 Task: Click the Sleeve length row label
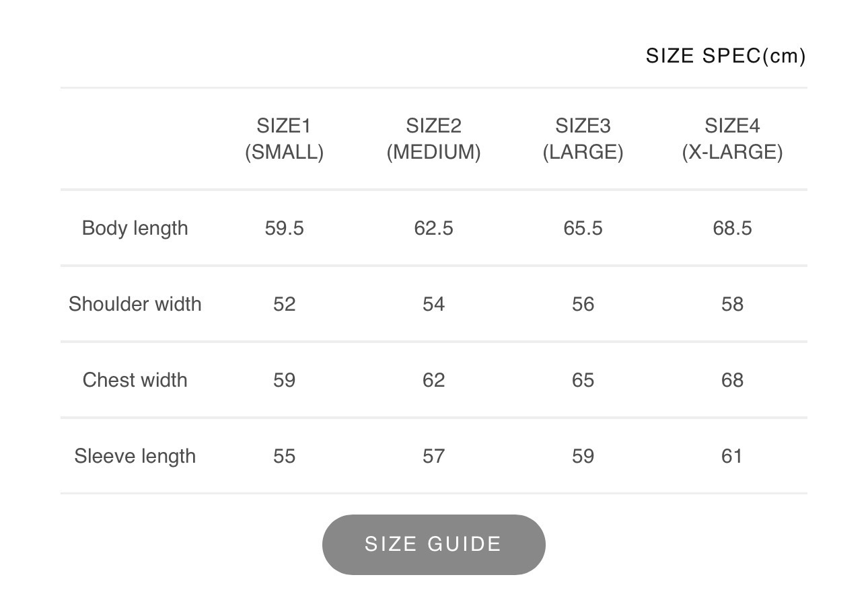click(135, 456)
